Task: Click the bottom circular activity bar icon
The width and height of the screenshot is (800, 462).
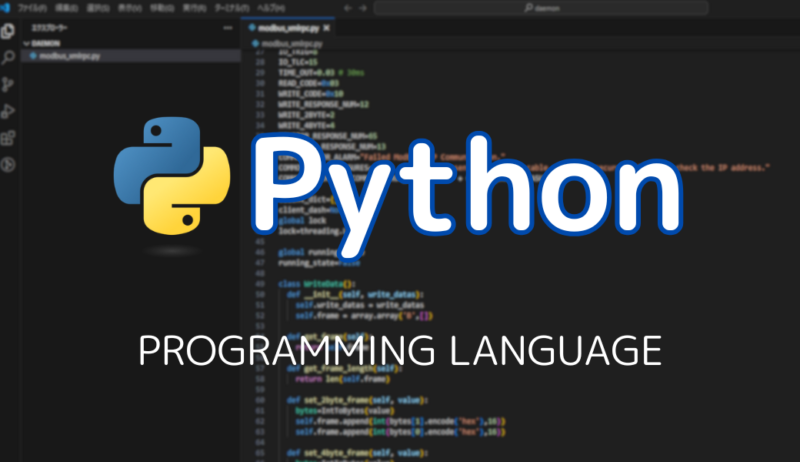Action: point(9,165)
